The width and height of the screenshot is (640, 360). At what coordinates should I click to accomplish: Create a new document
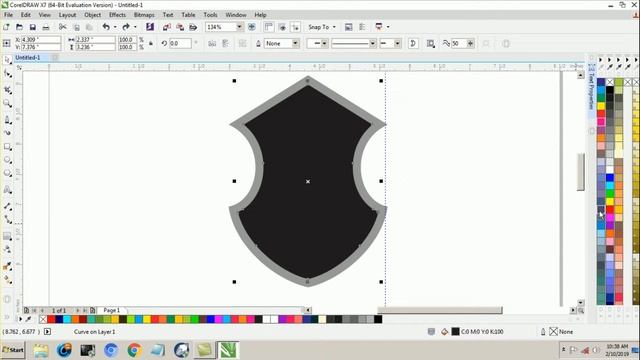point(6,27)
